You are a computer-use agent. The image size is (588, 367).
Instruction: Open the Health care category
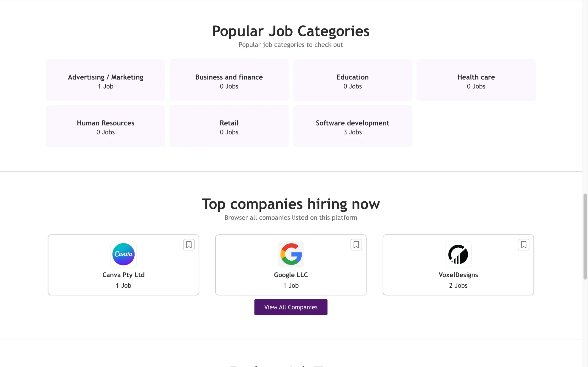pyautogui.click(x=476, y=80)
